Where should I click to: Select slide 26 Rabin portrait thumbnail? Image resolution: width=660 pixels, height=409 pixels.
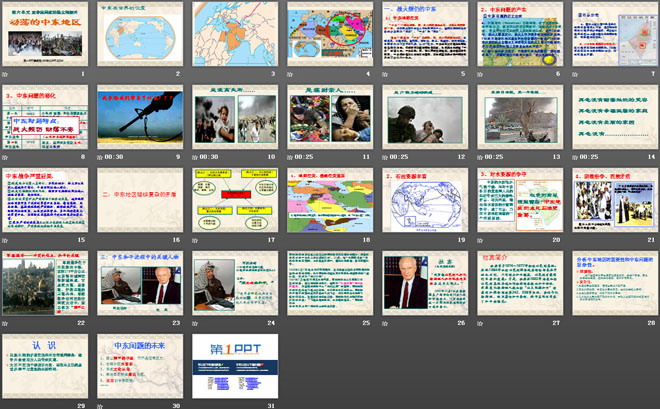[425, 283]
